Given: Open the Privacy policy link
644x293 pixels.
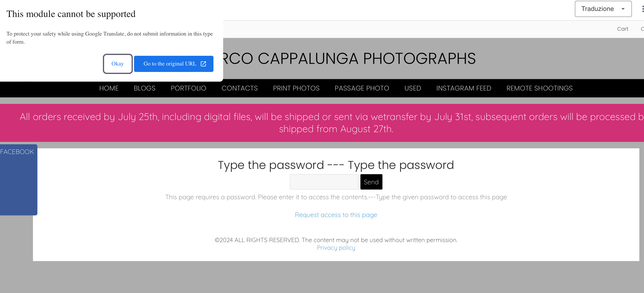Looking at the screenshot, I should (x=336, y=248).
